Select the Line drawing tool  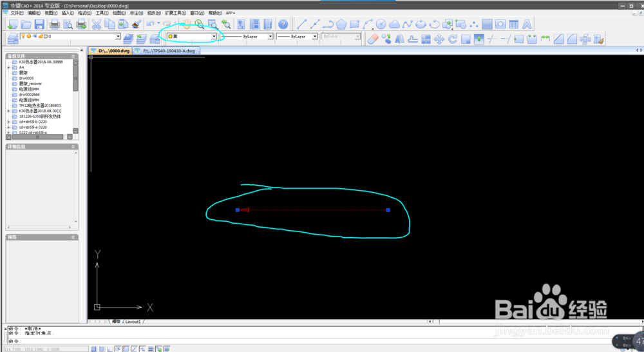tap(301, 24)
